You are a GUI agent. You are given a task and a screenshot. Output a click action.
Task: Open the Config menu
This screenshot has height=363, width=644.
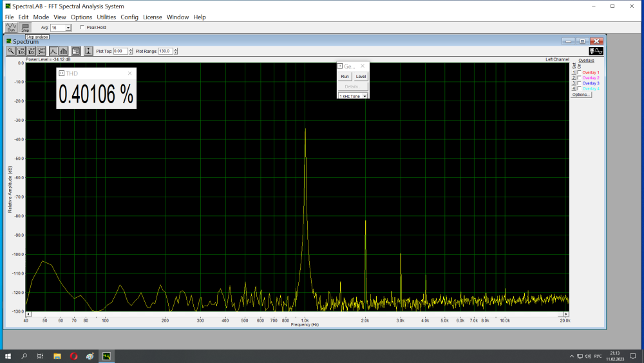[129, 17]
